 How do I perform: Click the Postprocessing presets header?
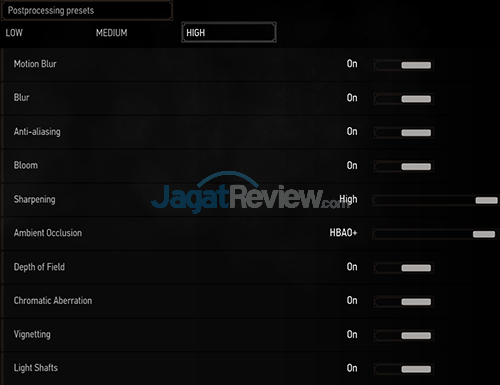pyautogui.click(x=87, y=10)
